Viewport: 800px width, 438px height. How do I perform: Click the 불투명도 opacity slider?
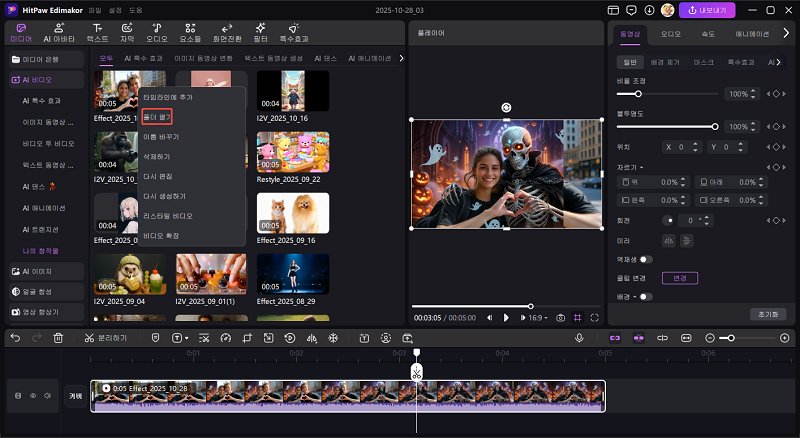(x=668, y=127)
